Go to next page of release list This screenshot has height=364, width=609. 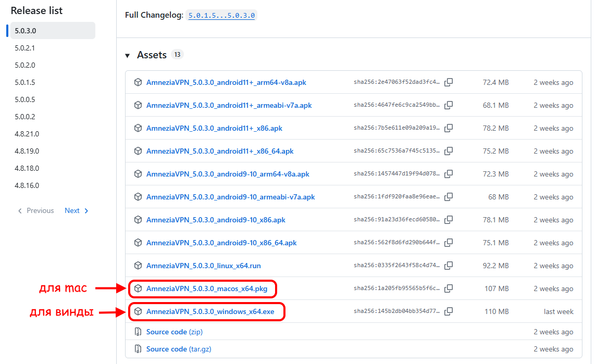(77, 211)
